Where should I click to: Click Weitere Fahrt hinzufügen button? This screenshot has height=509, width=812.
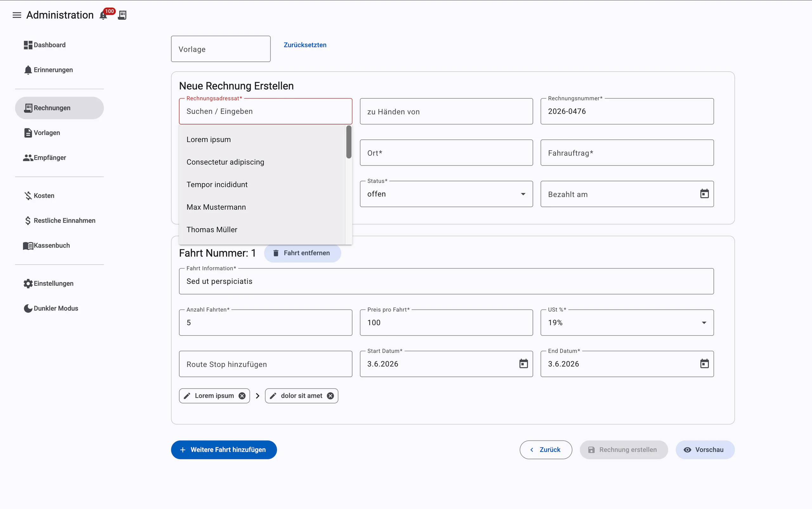(x=224, y=450)
